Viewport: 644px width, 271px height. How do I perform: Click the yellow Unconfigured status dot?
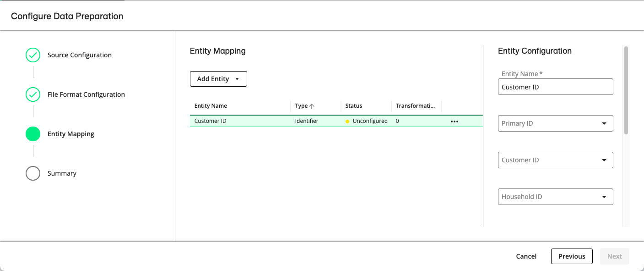[x=348, y=121]
